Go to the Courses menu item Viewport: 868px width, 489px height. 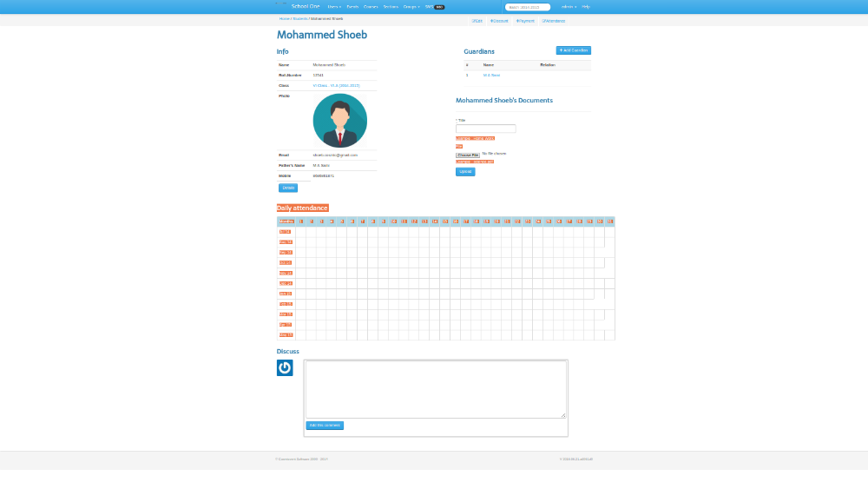pos(371,7)
